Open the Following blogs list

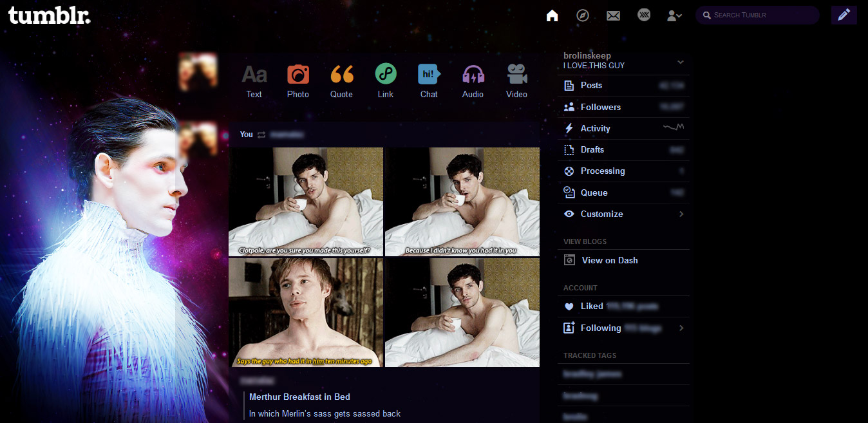point(623,328)
